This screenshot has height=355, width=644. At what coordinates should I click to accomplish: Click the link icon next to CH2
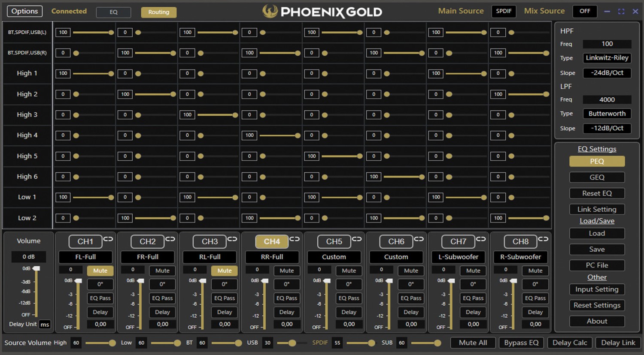170,239
